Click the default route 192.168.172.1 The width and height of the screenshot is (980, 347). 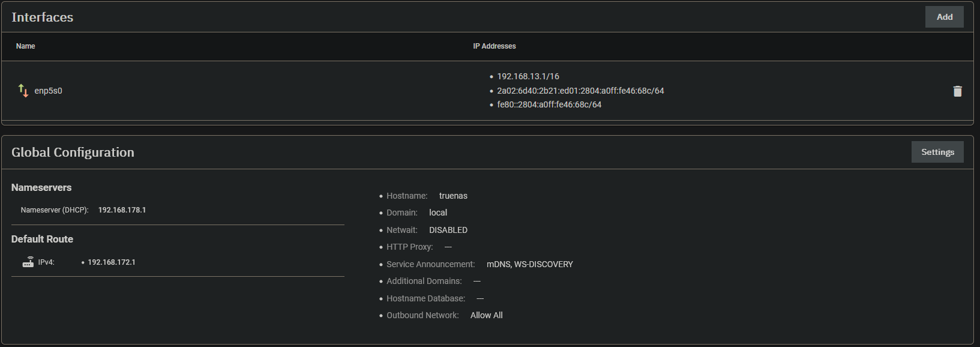111,262
